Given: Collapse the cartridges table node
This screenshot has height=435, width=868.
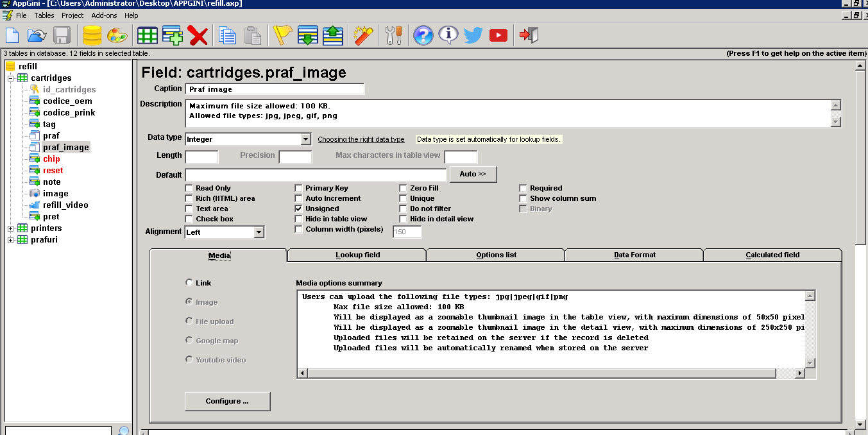Looking at the screenshot, I should 11,78.
